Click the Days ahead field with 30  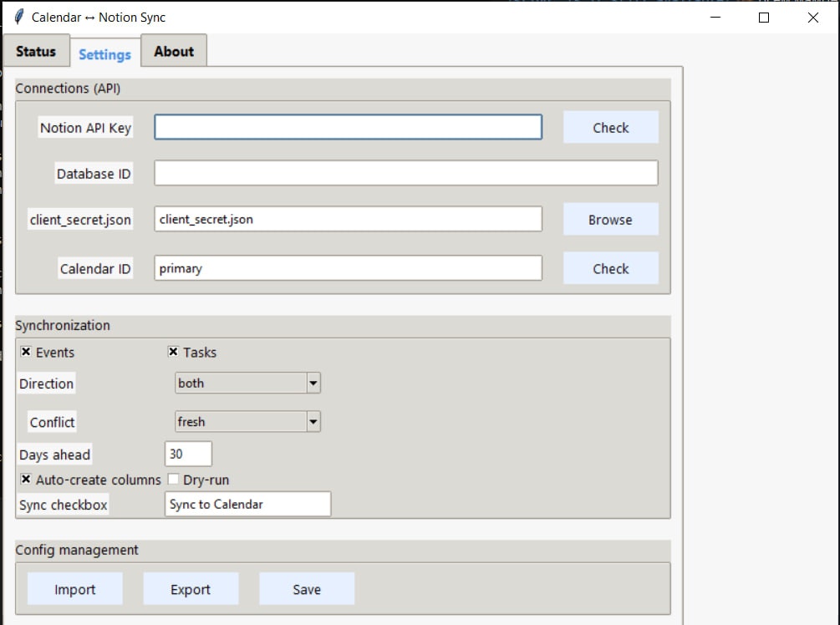188,454
